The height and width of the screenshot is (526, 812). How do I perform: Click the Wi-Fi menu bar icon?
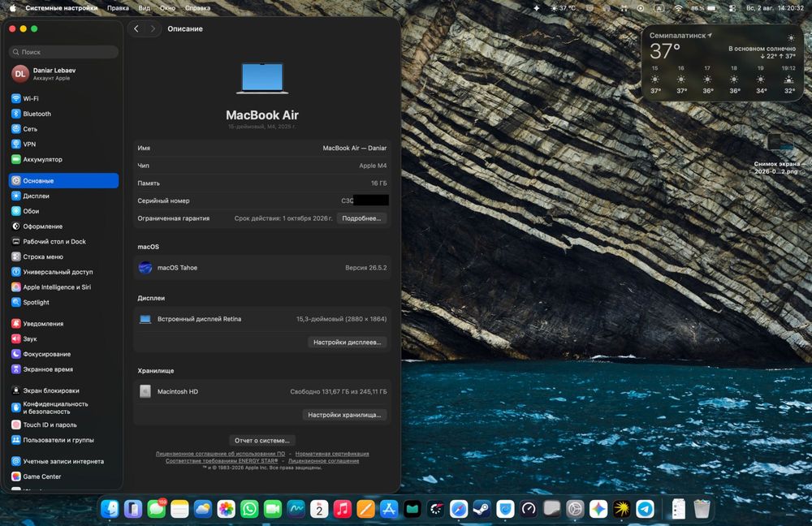pyautogui.click(x=678, y=8)
